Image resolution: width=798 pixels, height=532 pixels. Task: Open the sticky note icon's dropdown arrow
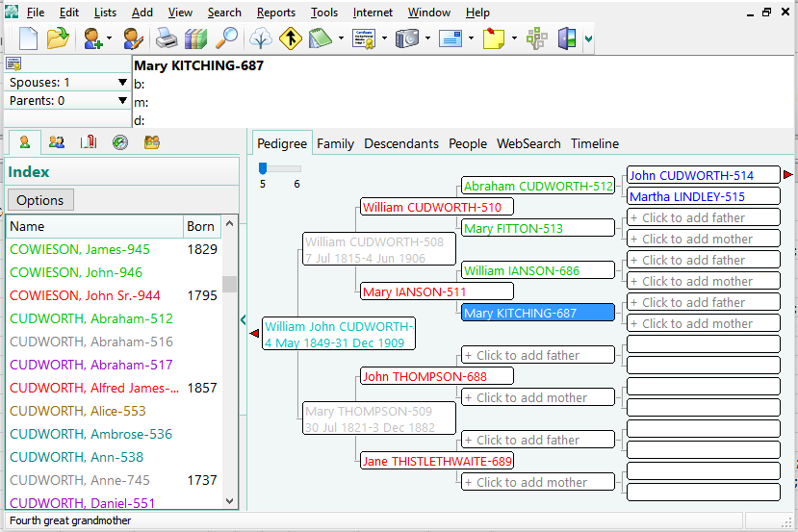[x=514, y=38]
